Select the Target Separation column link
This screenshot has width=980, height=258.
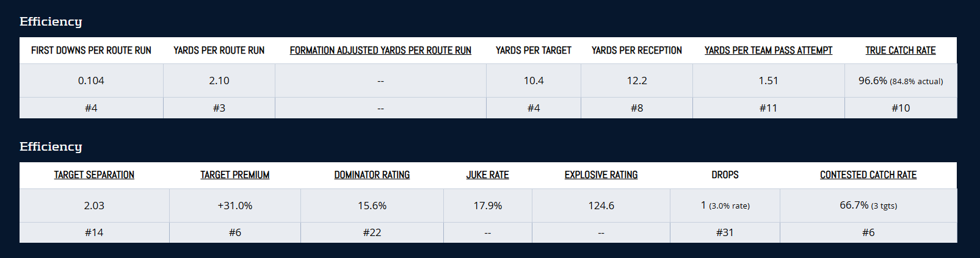point(94,175)
